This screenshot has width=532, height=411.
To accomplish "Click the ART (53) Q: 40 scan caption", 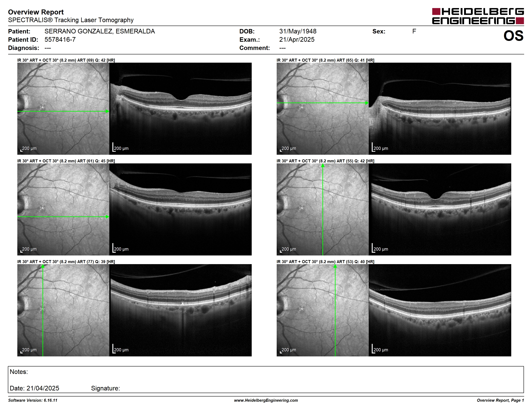I will click(325, 262).
